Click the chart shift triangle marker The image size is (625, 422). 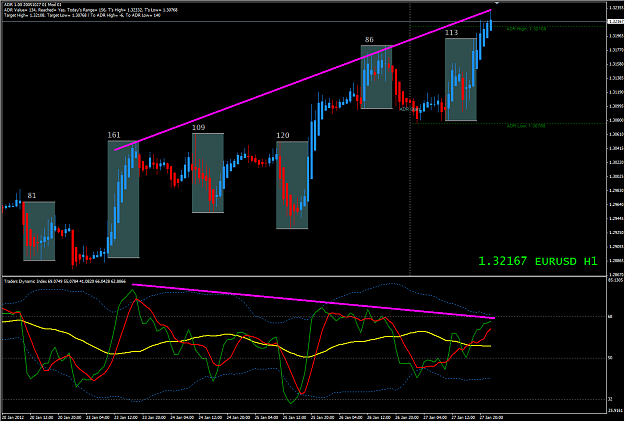point(497,4)
